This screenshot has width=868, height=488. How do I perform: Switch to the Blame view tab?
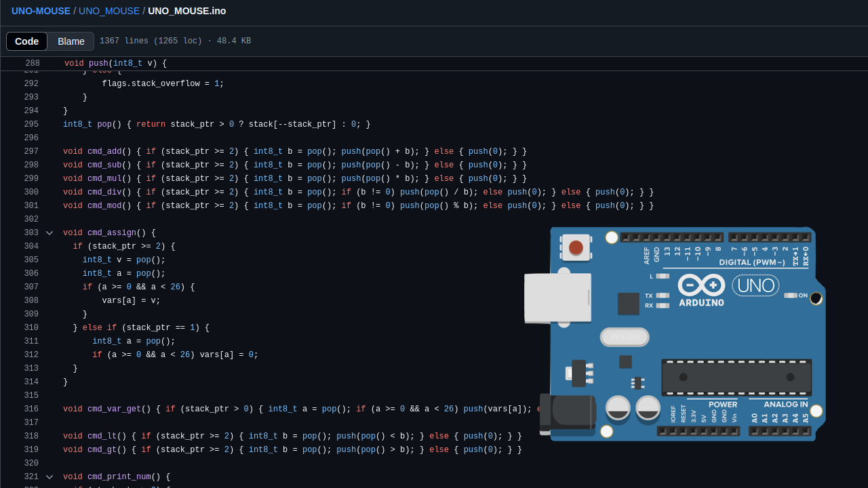[x=71, y=41]
